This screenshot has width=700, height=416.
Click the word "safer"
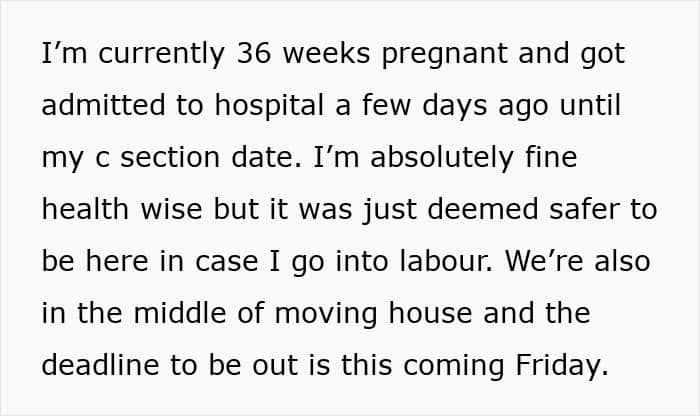[584, 209]
